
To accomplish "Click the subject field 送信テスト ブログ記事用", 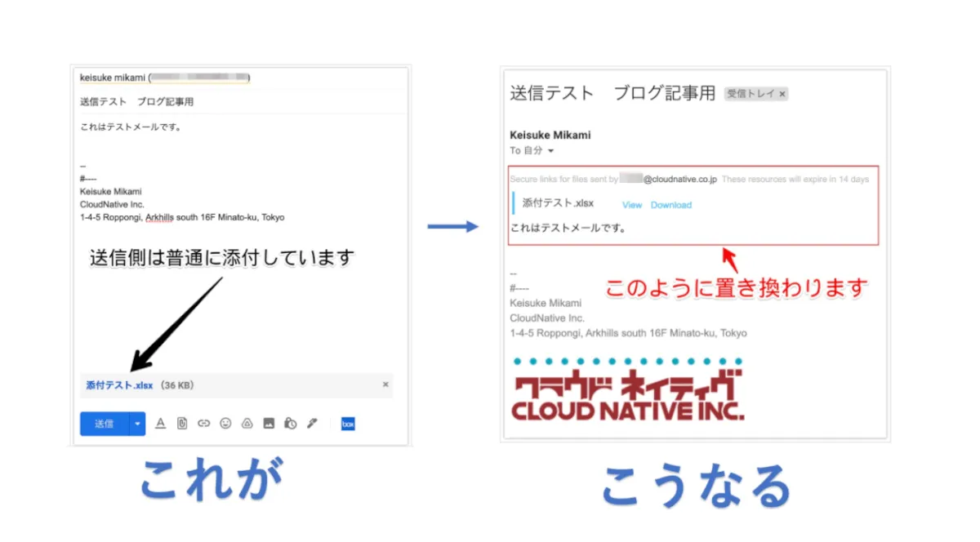I will tap(136, 102).
